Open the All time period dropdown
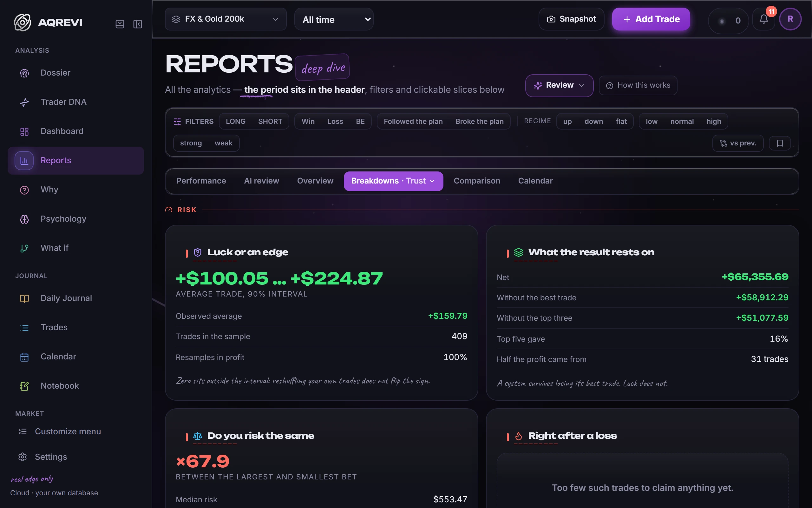 (x=334, y=19)
